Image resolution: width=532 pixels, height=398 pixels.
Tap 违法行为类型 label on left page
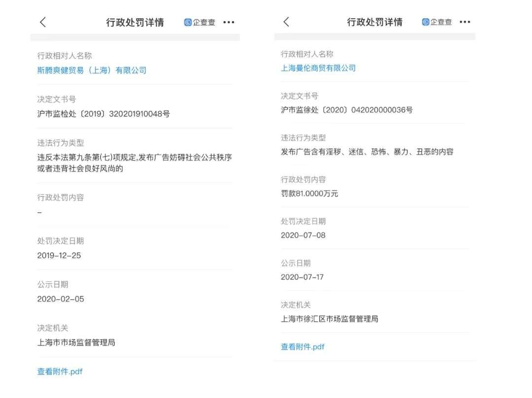pos(61,143)
